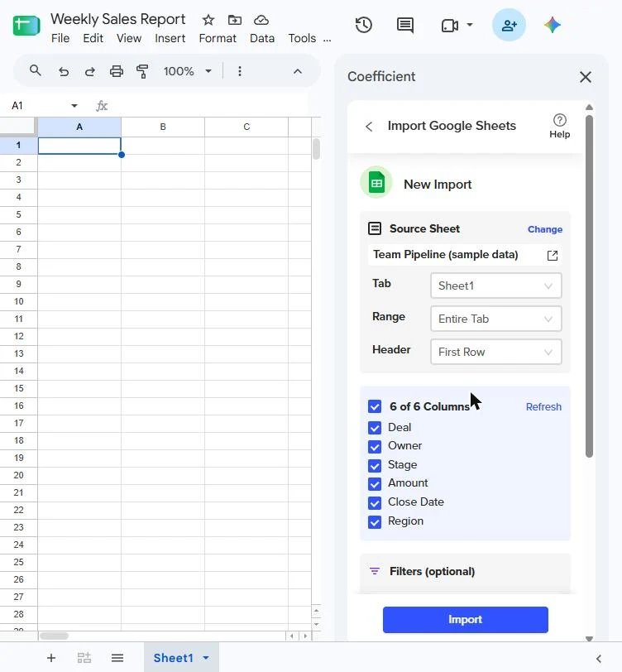Close the Coefficient sidebar

[585, 77]
